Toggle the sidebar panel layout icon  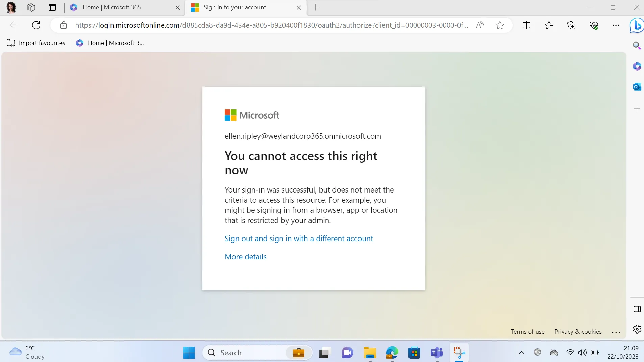click(637, 309)
